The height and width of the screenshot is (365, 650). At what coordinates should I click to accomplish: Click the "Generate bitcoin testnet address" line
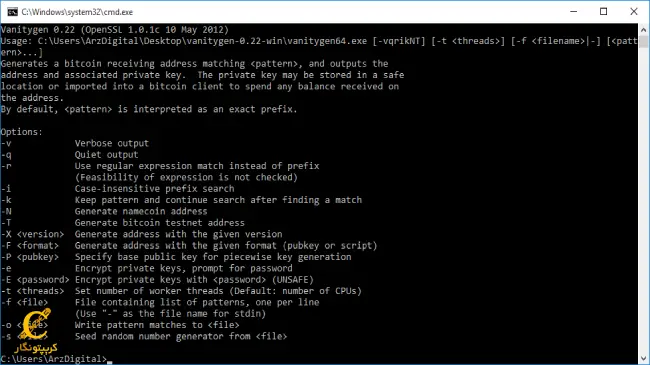tap(160, 223)
